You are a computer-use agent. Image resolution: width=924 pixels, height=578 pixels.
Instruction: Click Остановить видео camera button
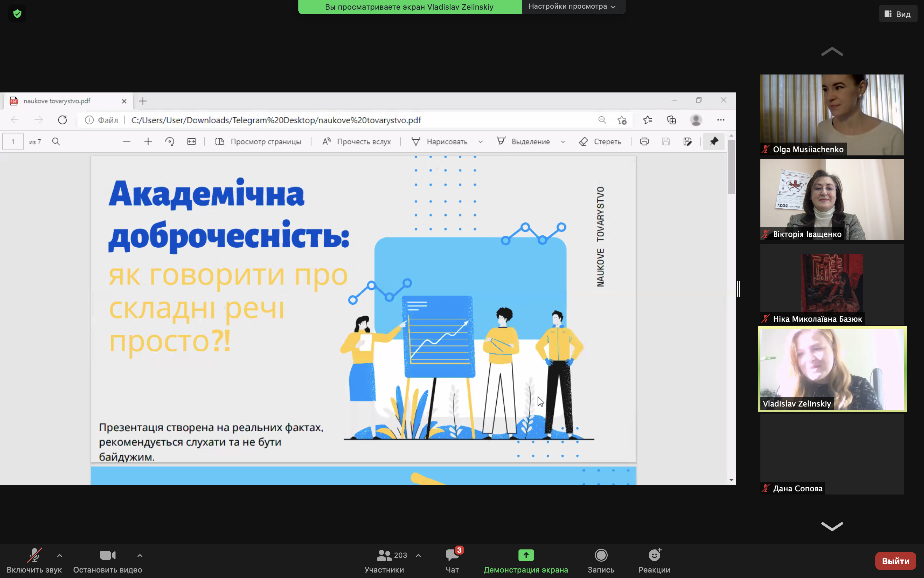[108, 561]
